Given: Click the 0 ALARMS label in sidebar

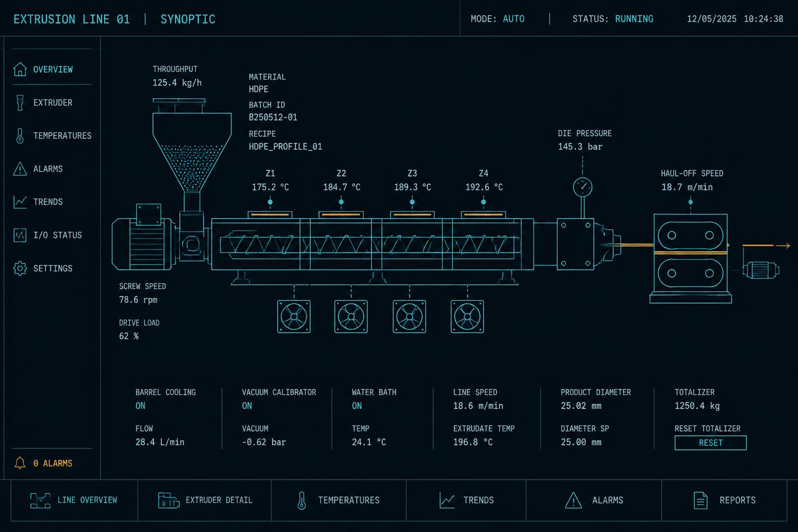Looking at the screenshot, I should [x=53, y=463].
